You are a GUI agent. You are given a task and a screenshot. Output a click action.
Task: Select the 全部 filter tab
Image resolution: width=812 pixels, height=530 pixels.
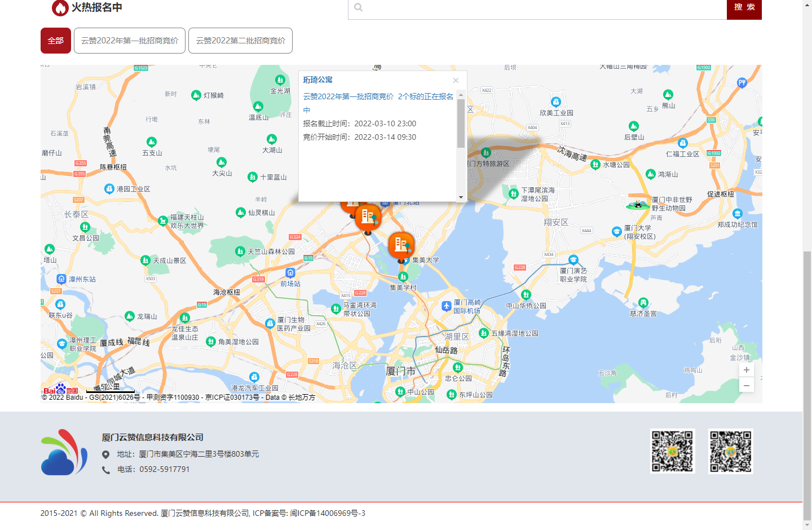coord(56,41)
